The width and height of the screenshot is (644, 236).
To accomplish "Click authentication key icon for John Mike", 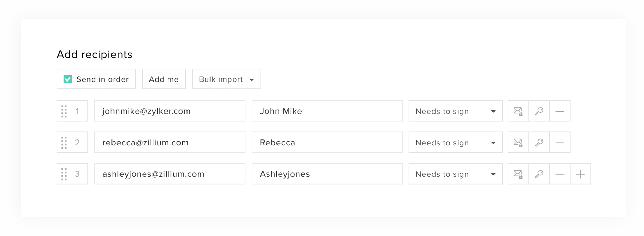I will (x=539, y=111).
